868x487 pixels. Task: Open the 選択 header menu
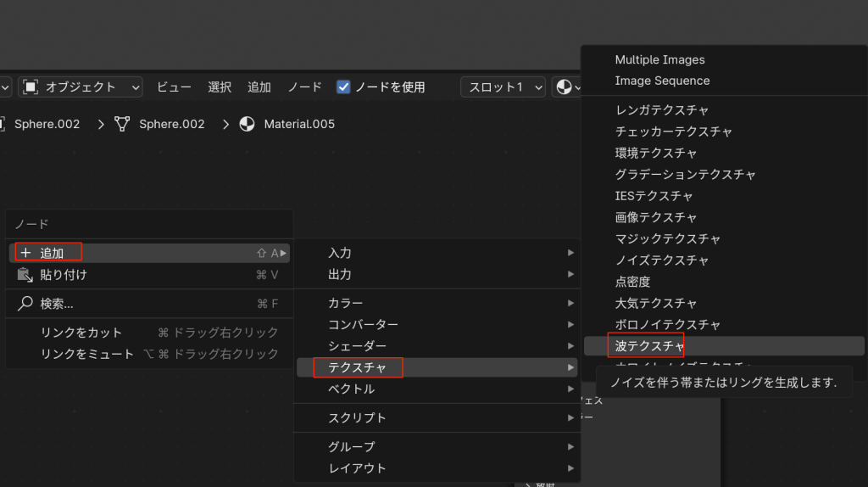pyautogui.click(x=220, y=87)
